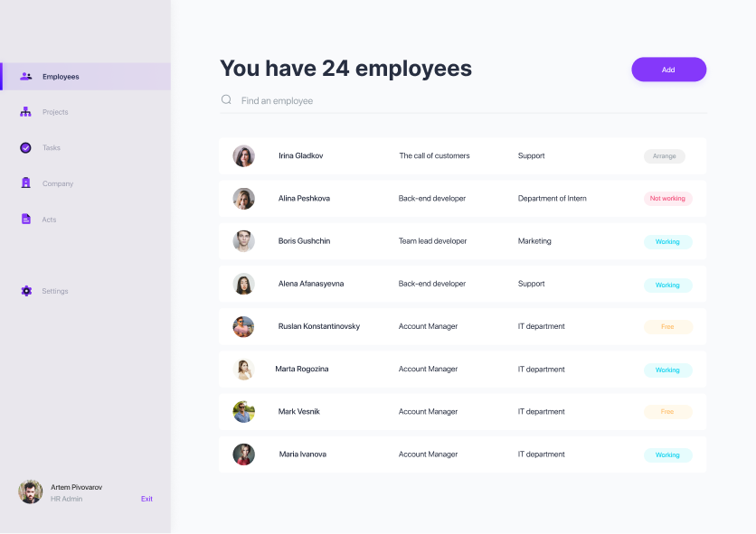Click the Tasks checkmark icon
The height and width of the screenshot is (534, 756).
coord(25,147)
